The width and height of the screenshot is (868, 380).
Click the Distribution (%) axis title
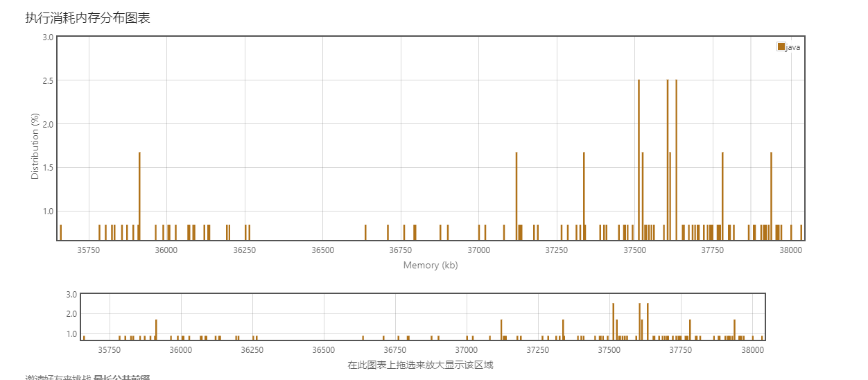pyautogui.click(x=35, y=146)
